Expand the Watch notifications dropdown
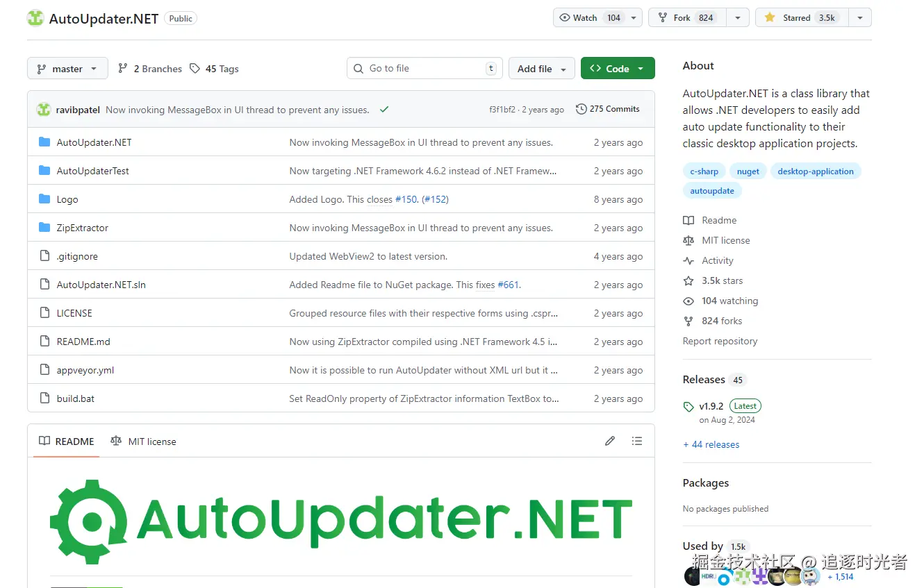The image size is (924, 588). click(634, 18)
